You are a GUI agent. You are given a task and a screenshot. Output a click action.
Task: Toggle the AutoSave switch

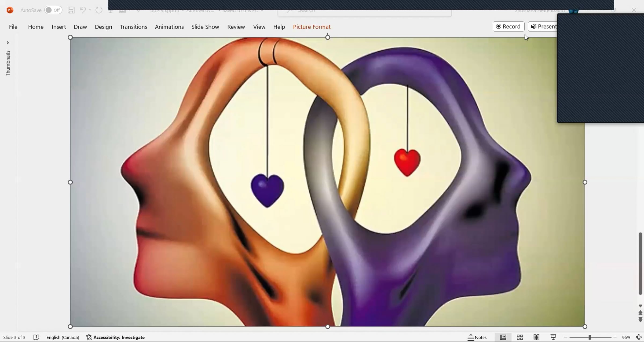pyautogui.click(x=53, y=10)
